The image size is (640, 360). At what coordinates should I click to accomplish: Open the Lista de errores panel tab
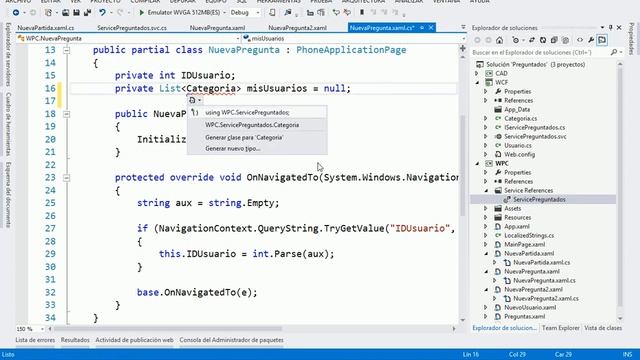[x=35, y=340]
